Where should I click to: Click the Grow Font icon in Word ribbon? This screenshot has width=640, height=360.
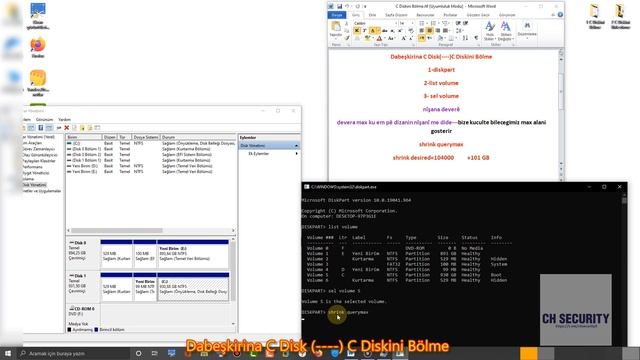point(403,38)
